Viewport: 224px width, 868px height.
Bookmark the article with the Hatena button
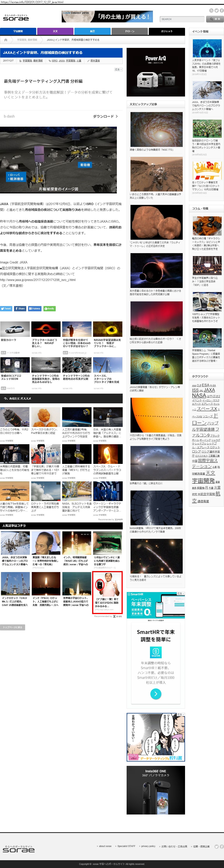34,308
